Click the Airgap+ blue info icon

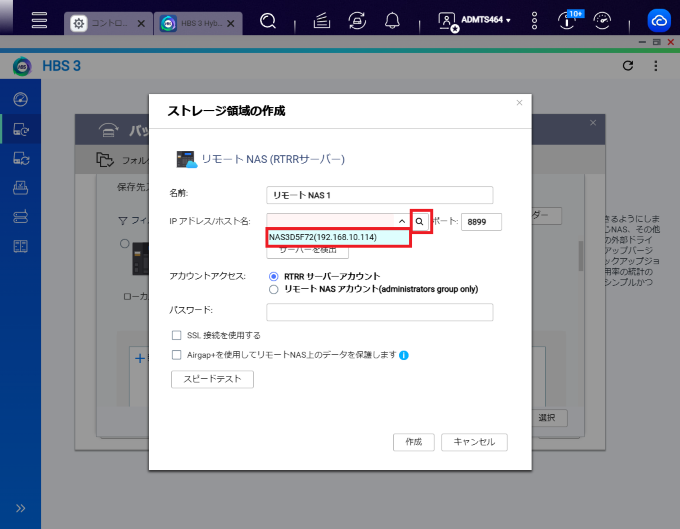coord(403,356)
